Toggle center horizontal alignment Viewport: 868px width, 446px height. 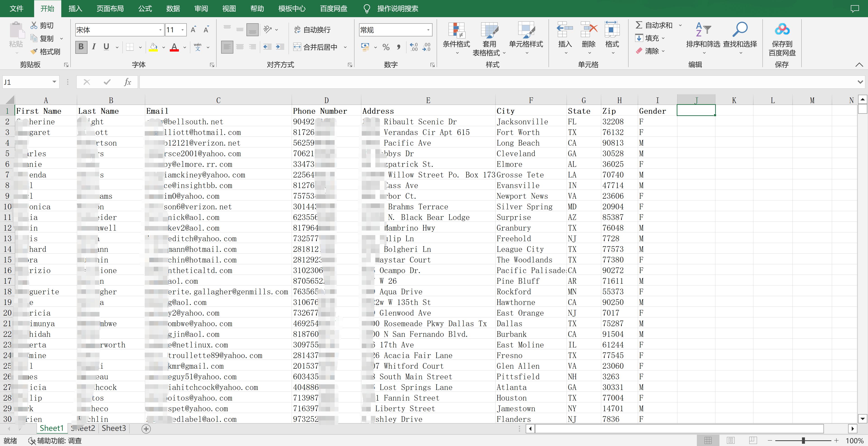pyautogui.click(x=240, y=47)
